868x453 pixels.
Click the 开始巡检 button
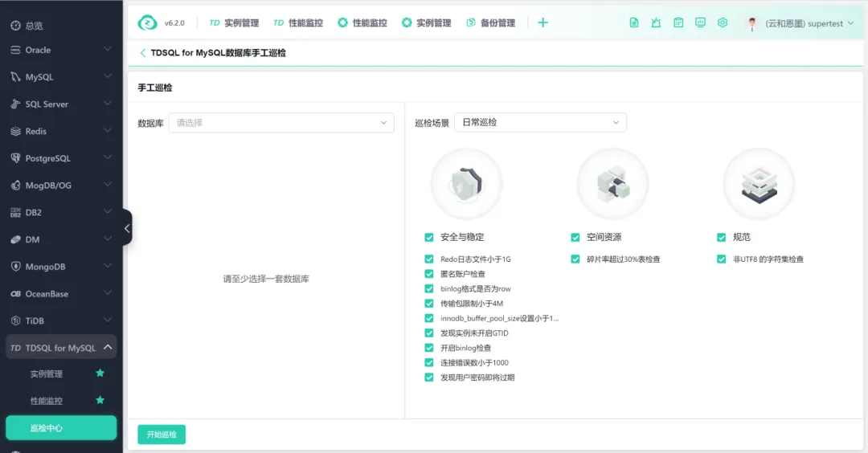(162, 435)
